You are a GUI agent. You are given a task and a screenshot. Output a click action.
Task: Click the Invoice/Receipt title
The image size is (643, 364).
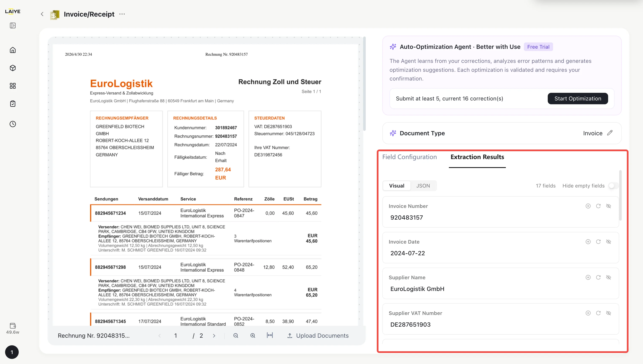click(89, 14)
